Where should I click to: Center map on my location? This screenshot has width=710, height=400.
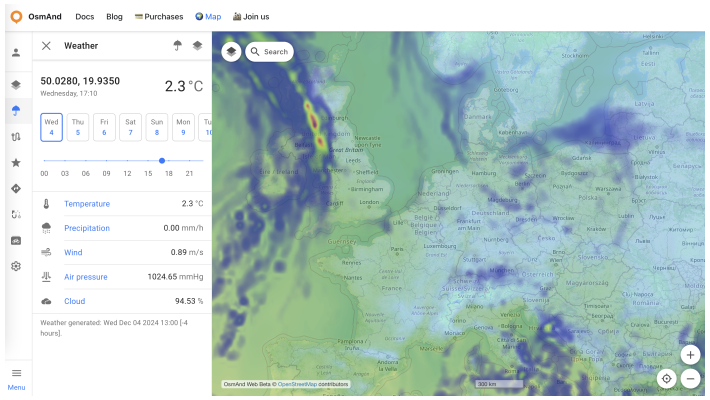(666, 379)
